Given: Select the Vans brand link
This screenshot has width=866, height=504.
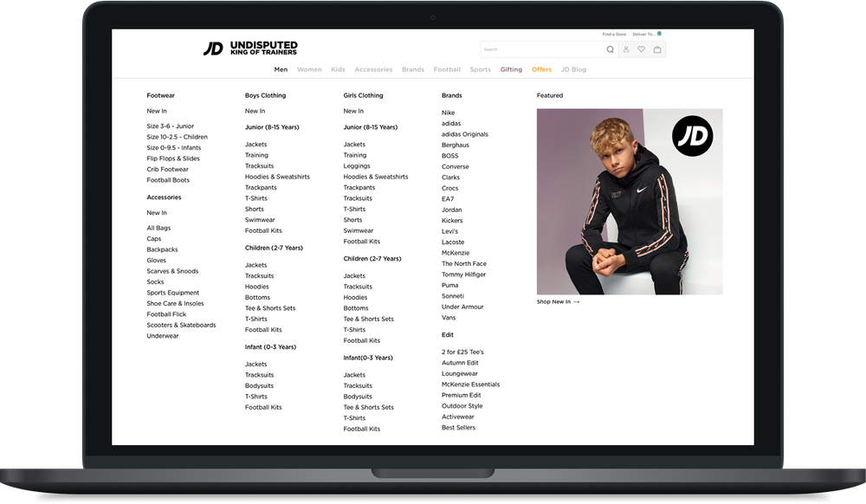Looking at the screenshot, I should (x=449, y=318).
